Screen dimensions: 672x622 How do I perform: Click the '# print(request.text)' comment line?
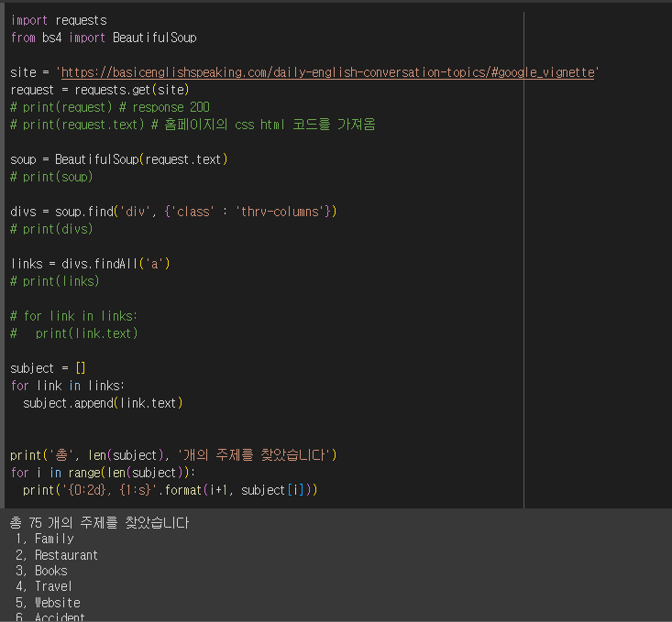(193, 125)
